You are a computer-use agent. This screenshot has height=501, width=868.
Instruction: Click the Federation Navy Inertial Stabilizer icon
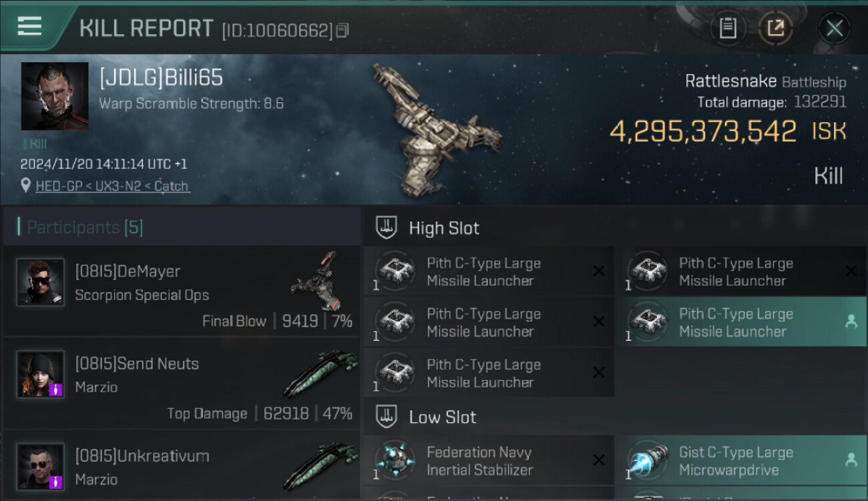(x=395, y=462)
